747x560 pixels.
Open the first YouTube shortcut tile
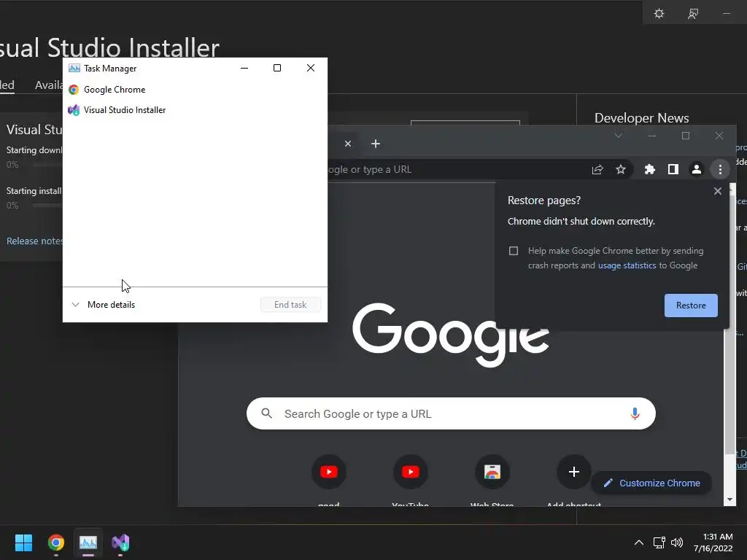[329, 472]
